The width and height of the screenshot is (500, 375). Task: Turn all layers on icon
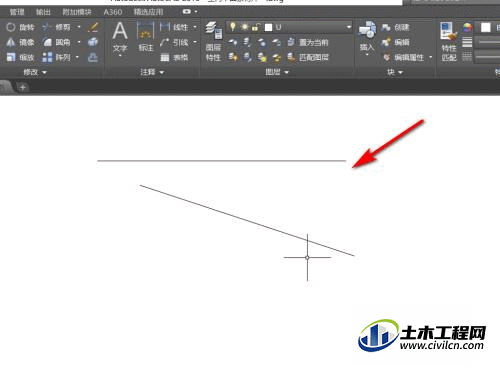coord(233,57)
